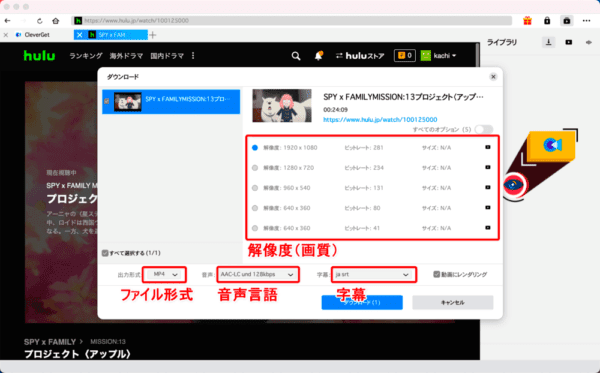
Task: Select 1920 x 1080 resolution radio
Action: (x=255, y=148)
